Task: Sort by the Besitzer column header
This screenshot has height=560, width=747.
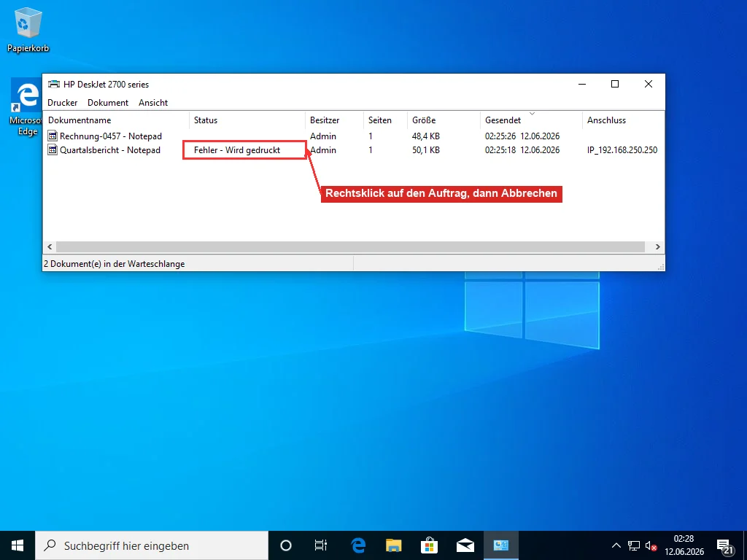Action: (x=334, y=120)
